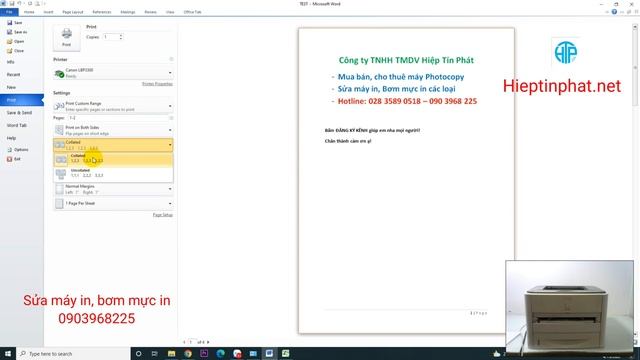Collapse the highlighted Collated dropdown header
This screenshot has width=640, height=360.
(113, 145)
